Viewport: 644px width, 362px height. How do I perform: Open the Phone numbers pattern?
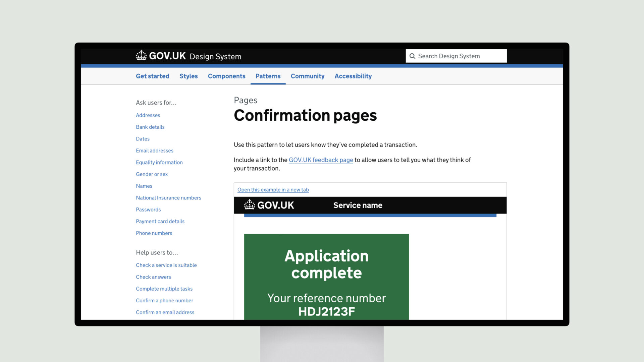pyautogui.click(x=154, y=233)
